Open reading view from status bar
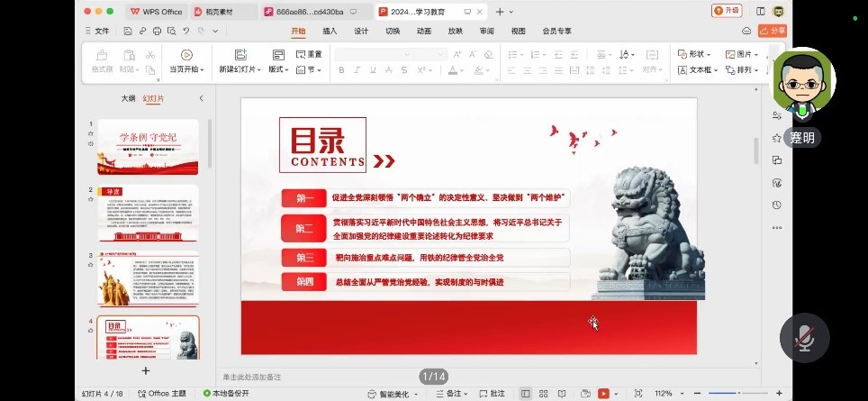 (562, 394)
